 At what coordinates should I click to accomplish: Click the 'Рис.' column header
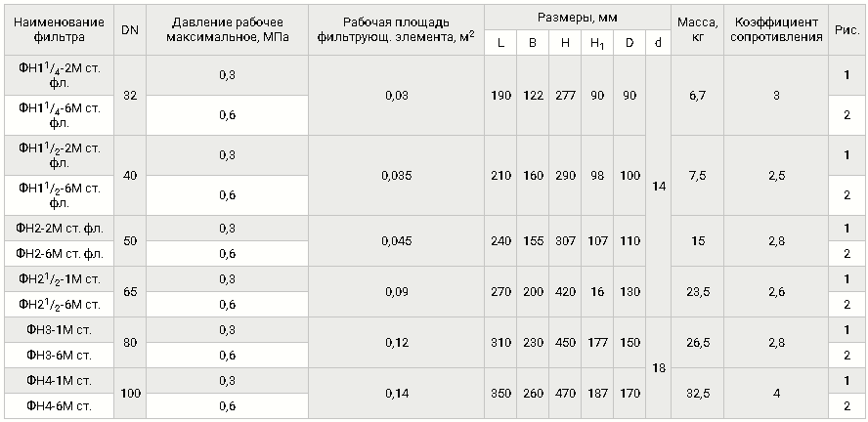[x=846, y=30]
